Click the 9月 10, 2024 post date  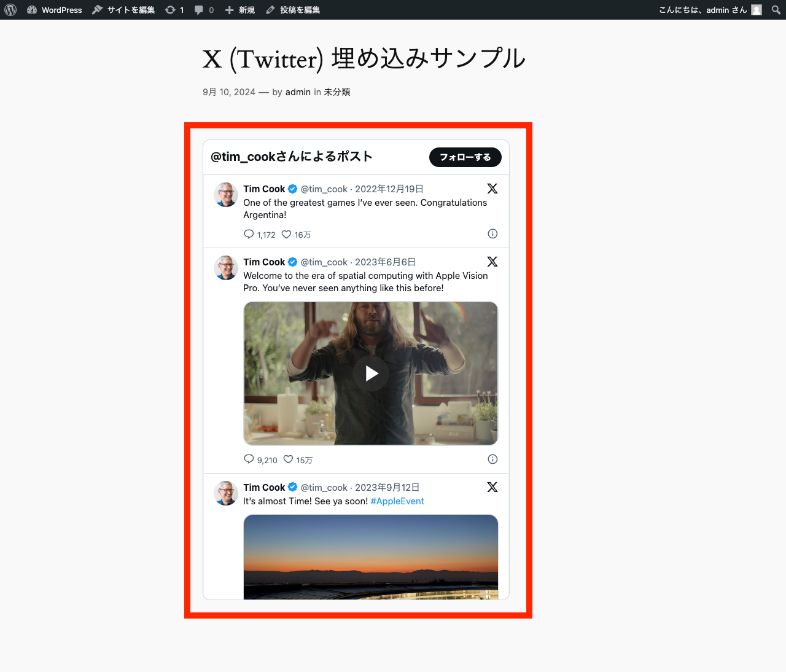229,92
